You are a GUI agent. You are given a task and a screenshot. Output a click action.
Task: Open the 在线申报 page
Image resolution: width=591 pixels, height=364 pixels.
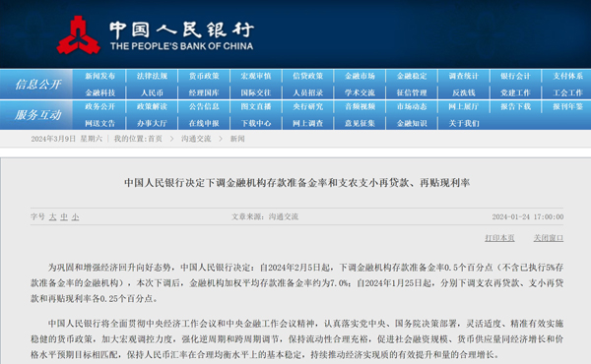(x=204, y=123)
